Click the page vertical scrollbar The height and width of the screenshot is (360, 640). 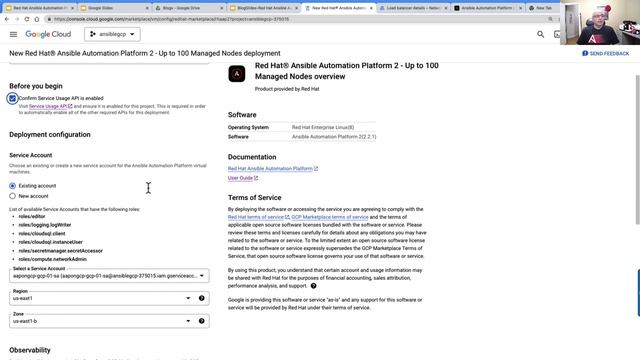(x=638, y=149)
